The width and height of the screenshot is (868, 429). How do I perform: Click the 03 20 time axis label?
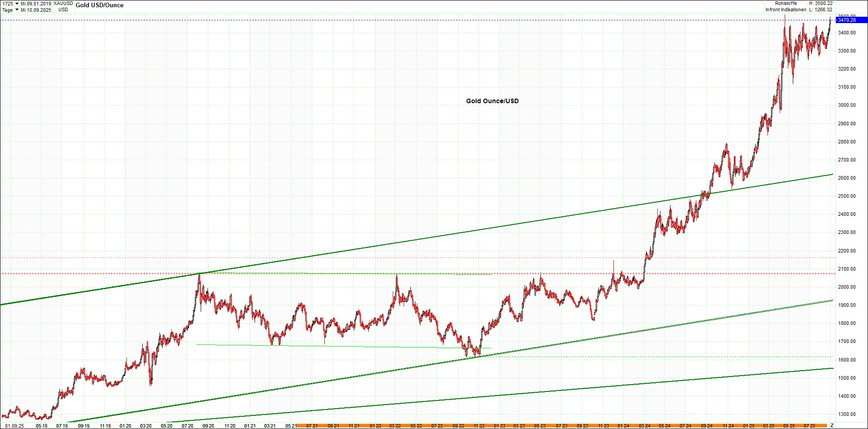145,426
